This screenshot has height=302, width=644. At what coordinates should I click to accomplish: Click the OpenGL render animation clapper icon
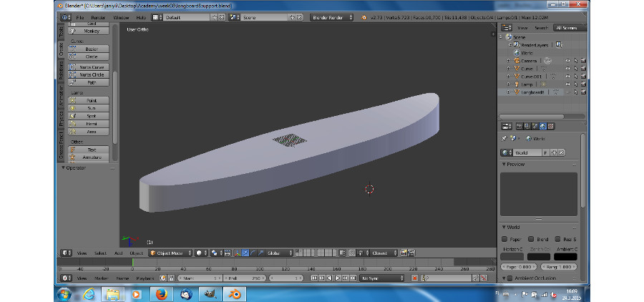pyautogui.click(x=411, y=253)
